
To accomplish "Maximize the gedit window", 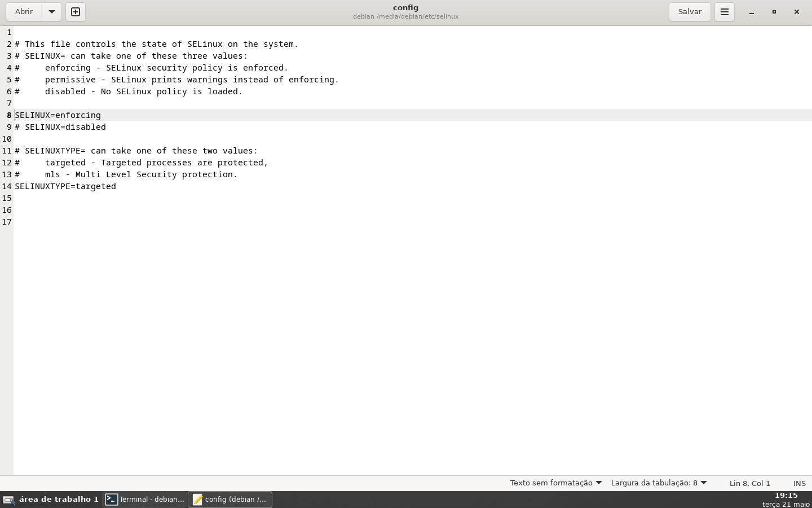I will 774,12.
